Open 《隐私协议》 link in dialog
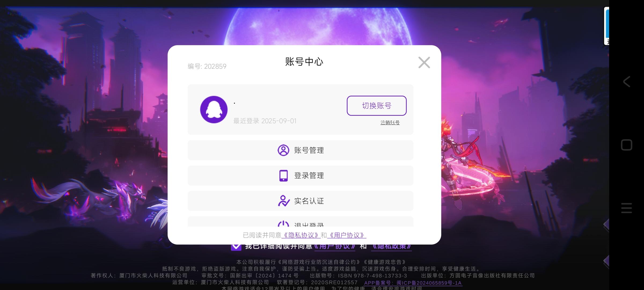Screen dimensions: 644x290 coord(301,235)
